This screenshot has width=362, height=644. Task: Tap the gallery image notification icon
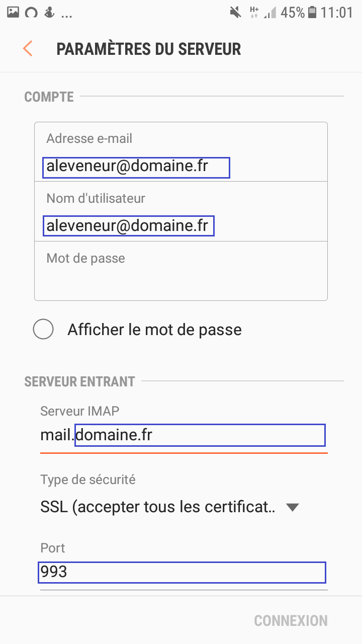14,12
